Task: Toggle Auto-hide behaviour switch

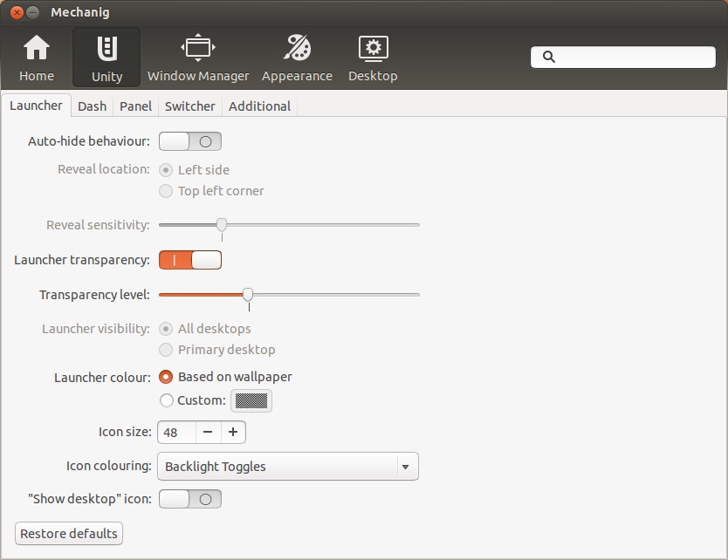Action: tap(190, 141)
